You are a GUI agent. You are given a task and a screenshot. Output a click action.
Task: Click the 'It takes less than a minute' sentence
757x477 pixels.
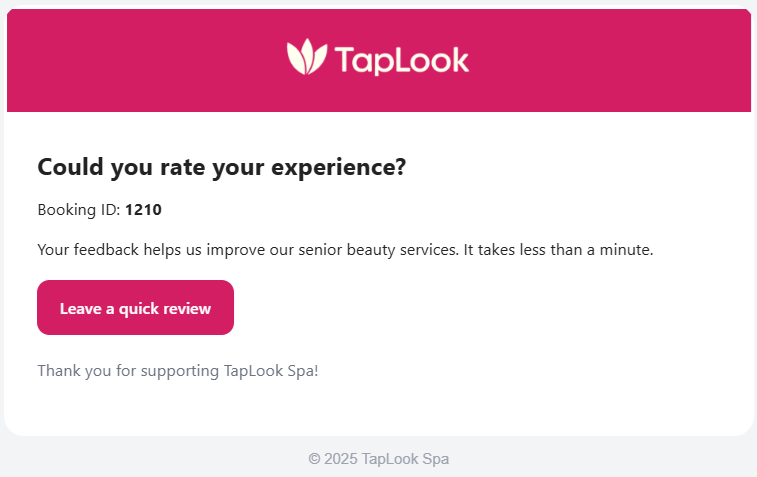tap(558, 249)
